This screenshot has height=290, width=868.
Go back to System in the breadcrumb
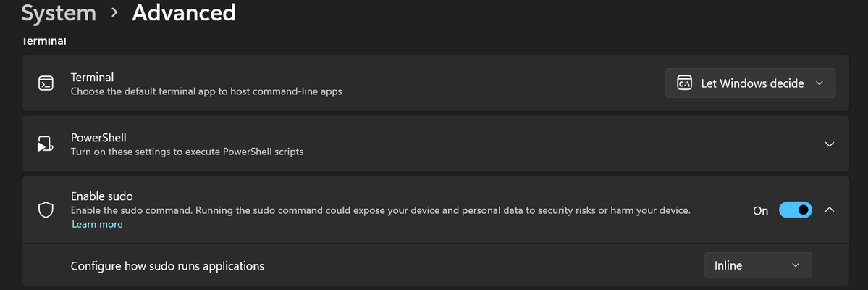pos(58,13)
